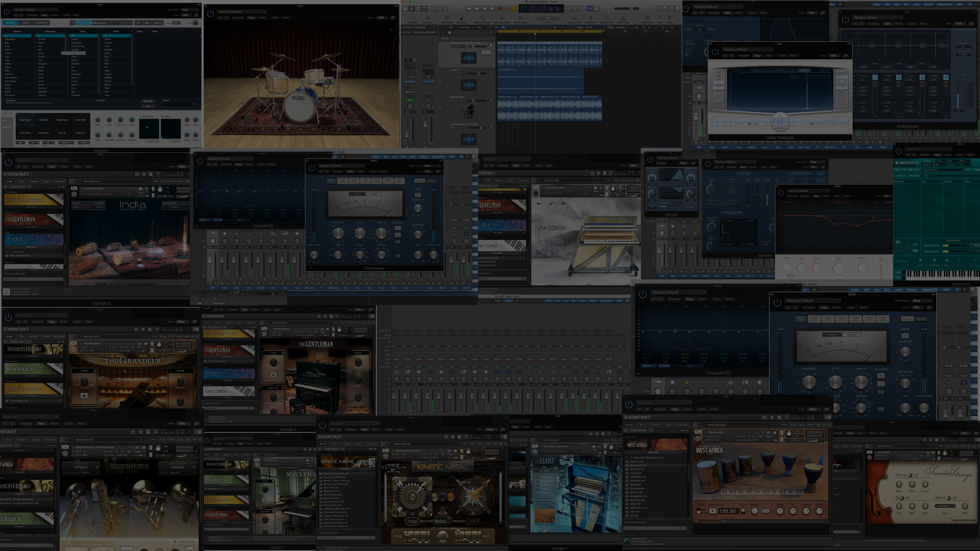Click the Metronome icon in Logic's control bar
The width and height of the screenshot is (980, 551).
(597, 8)
